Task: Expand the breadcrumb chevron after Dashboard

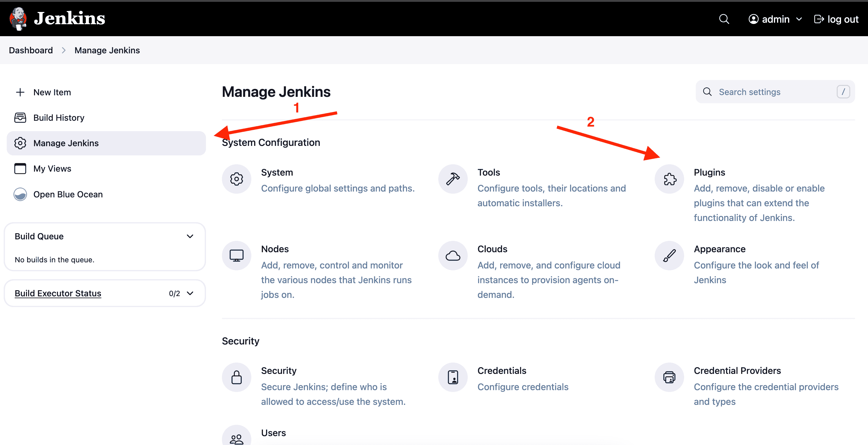Action: tap(64, 50)
